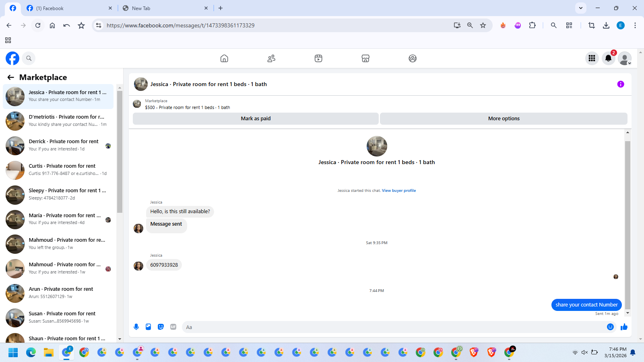Open Arun private room conversation
Viewport: 644px width, 362px height.
click(x=58, y=293)
